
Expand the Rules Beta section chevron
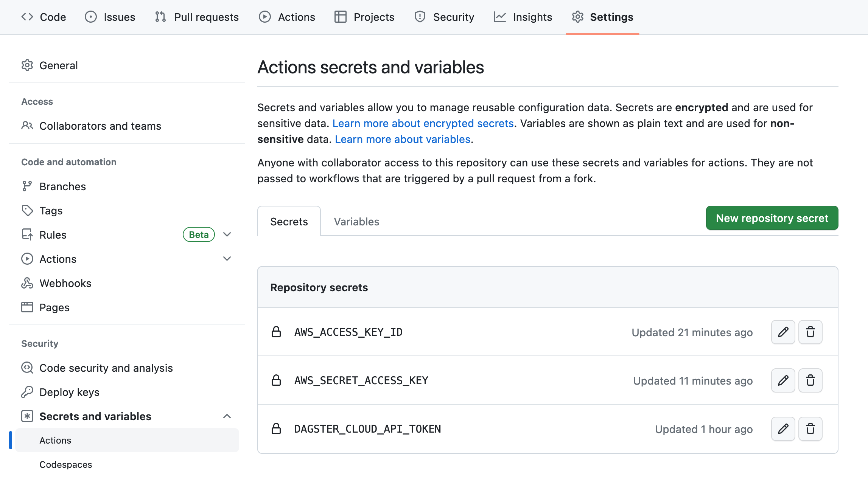227,234
